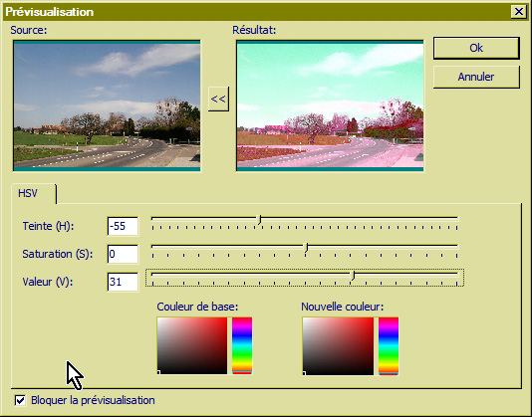This screenshot has width=532, height=417.
Task: Click the Résultat preview image
Action: click(x=330, y=105)
